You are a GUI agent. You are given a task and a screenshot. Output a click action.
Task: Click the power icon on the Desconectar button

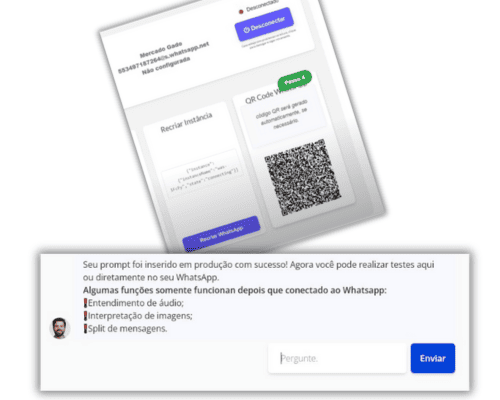pyautogui.click(x=246, y=30)
